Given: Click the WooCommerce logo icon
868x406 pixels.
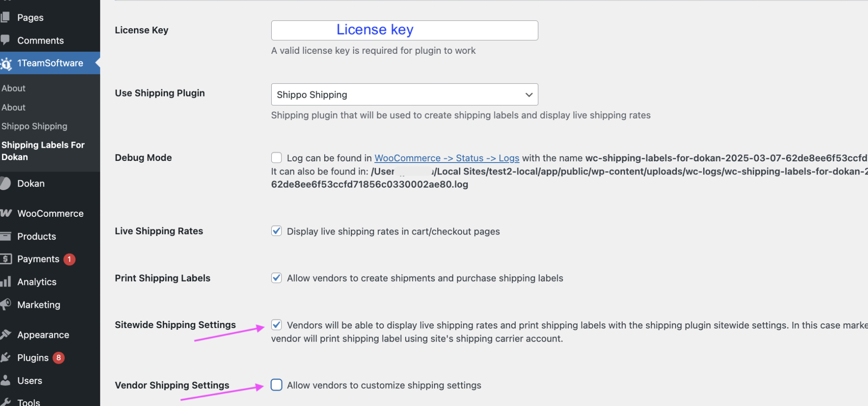Looking at the screenshot, I should click(6, 213).
